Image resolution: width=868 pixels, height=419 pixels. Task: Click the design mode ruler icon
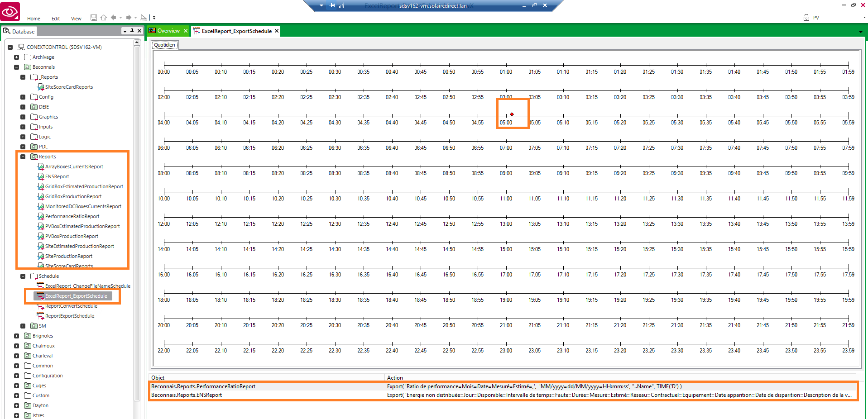point(144,18)
